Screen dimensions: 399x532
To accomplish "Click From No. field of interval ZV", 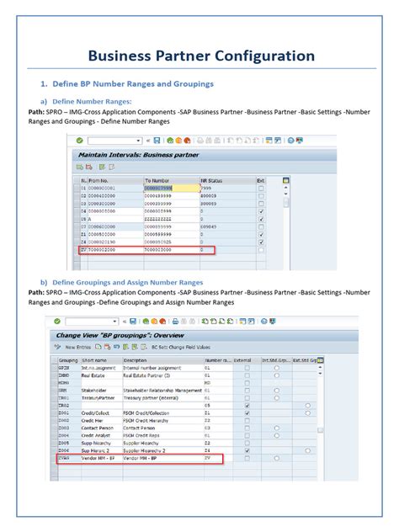I will point(115,250).
